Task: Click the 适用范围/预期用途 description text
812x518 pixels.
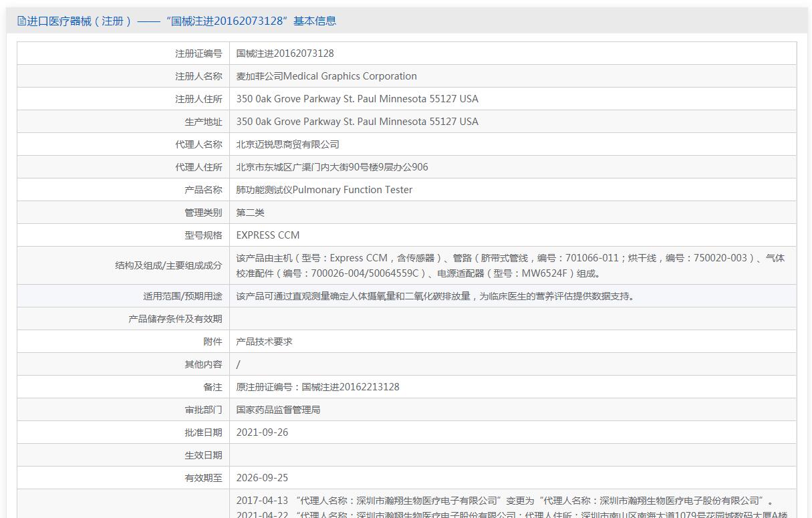Action: 434,296
